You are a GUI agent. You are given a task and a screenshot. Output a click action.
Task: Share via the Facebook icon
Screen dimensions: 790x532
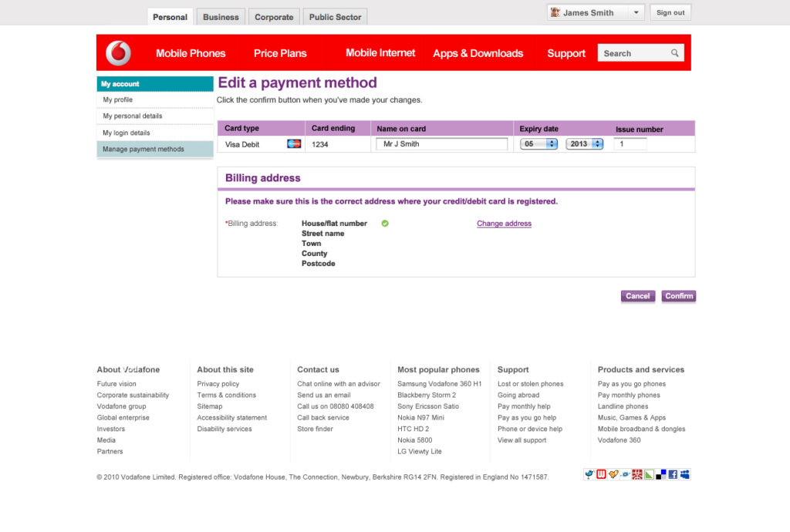point(673,474)
